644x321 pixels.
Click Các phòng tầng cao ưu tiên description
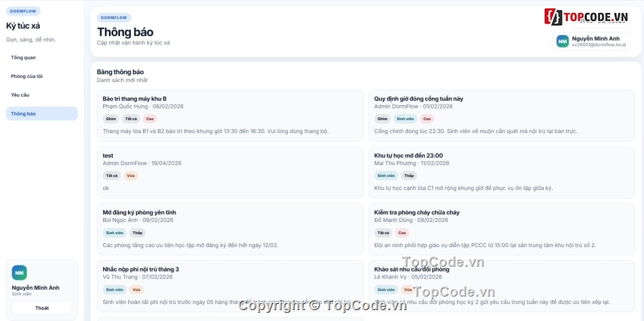[x=190, y=246]
